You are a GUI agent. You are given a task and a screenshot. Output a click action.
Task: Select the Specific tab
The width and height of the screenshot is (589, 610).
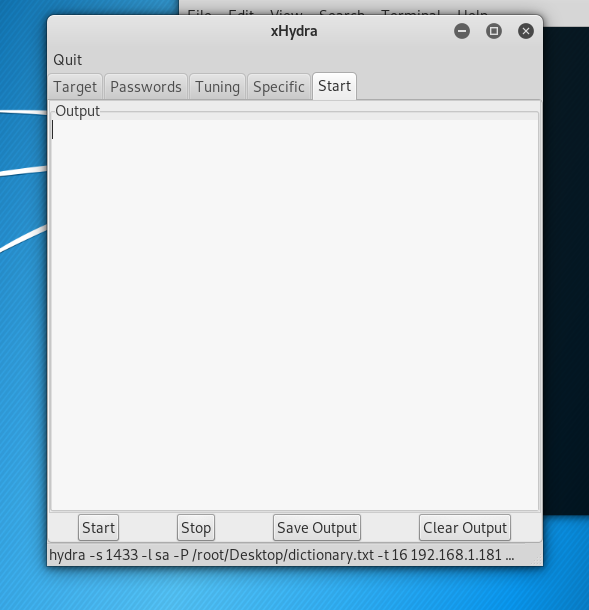[x=279, y=87]
